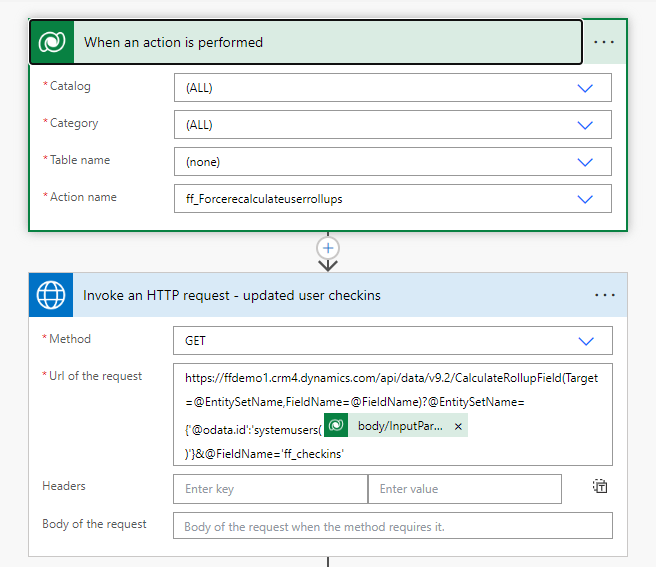Click the plus insert step button
Viewport: 656px width, 567px height.
point(328,248)
